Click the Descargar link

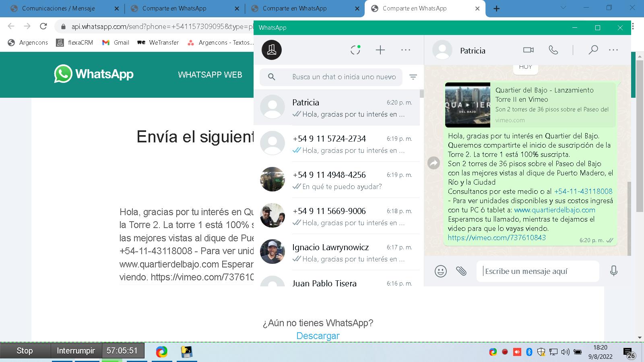click(318, 336)
